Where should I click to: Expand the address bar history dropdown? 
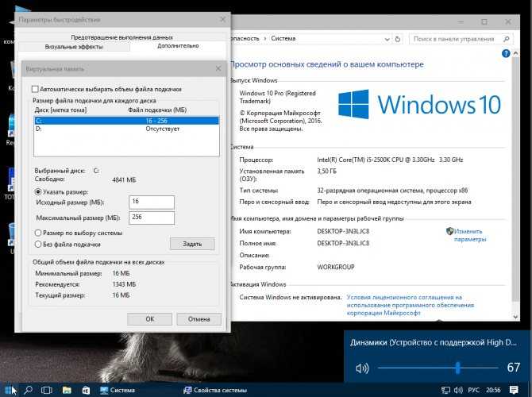(387, 40)
